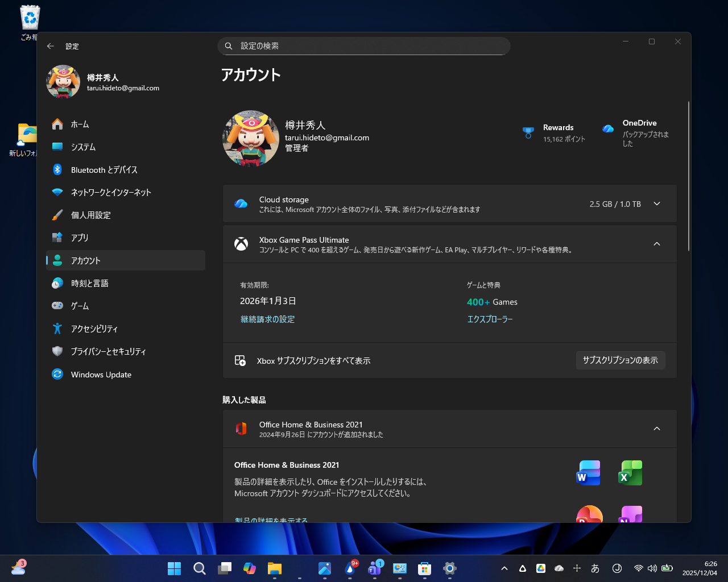
Task: Open the clock showing 6:26 2025/12/04
Action: point(700,568)
